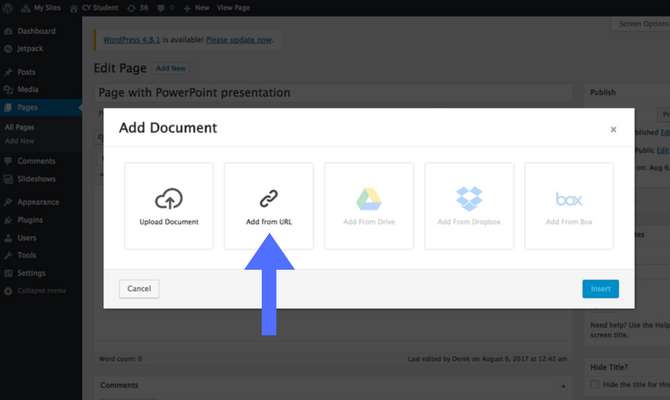Click the Jetpack icon in sidebar
Screen dimensions: 670x400
[x=8, y=49]
